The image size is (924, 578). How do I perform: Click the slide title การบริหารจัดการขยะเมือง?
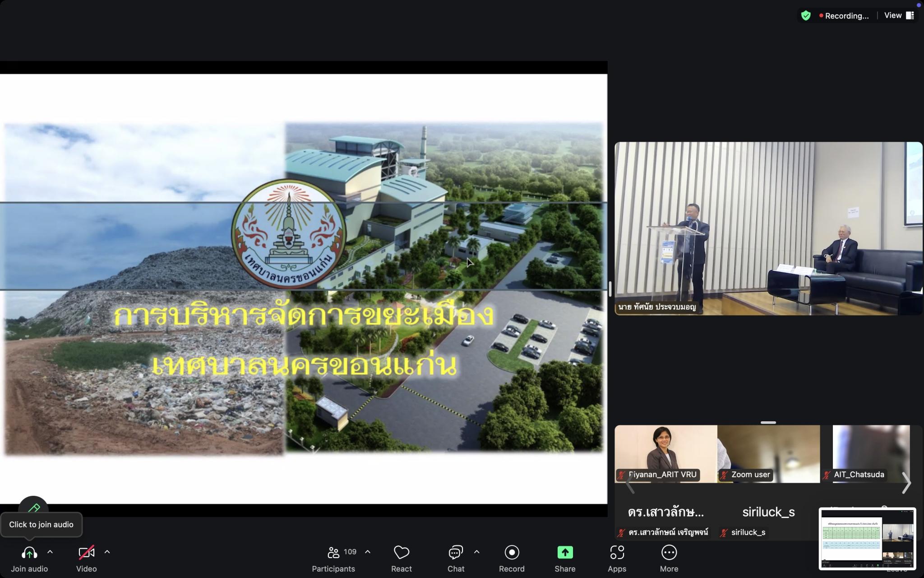pos(304,315)
